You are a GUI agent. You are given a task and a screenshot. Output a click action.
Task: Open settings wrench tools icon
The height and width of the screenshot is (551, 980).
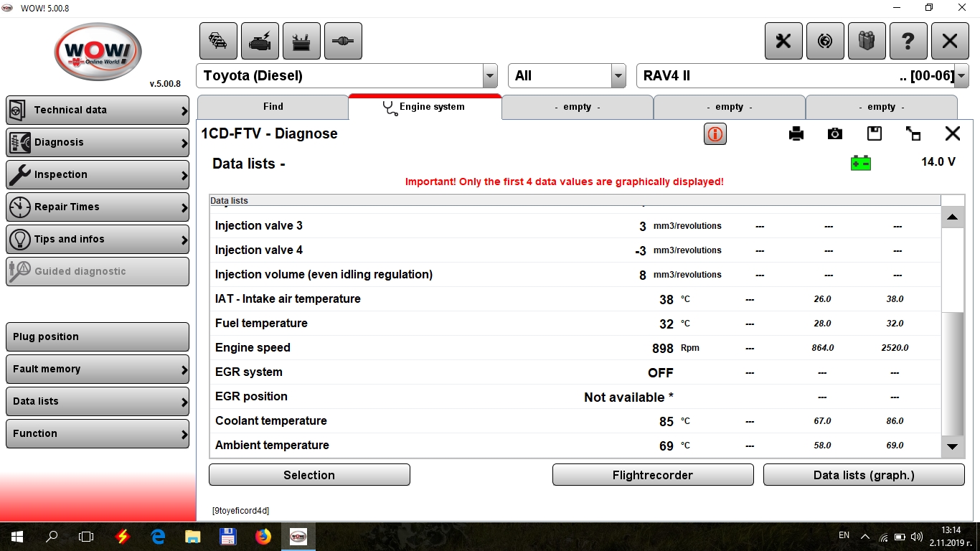783,41
